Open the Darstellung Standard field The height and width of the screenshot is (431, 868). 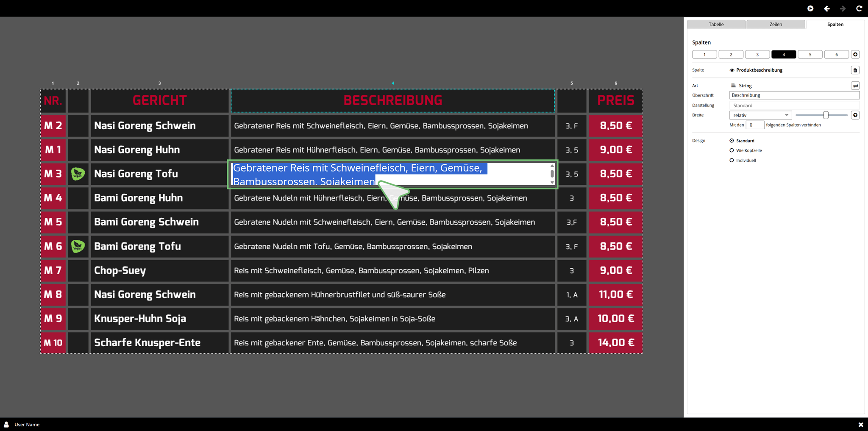pos(794,106)
